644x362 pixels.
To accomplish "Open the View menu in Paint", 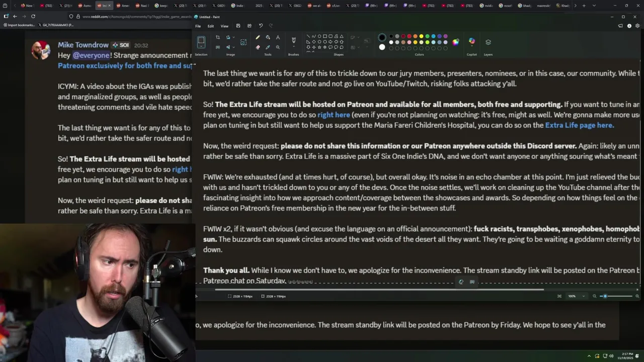I will [x=224, y=26].
